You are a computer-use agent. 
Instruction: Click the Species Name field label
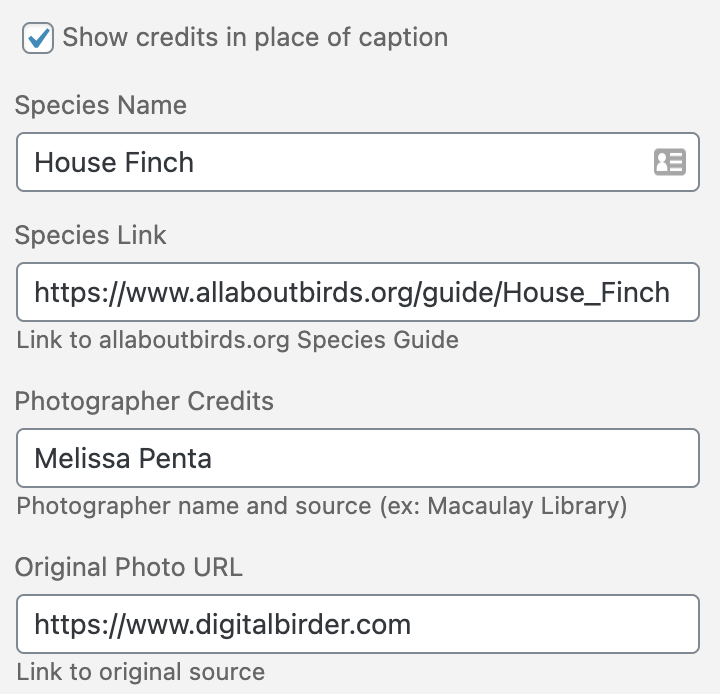pyautogui.click(x=100, y=105)
